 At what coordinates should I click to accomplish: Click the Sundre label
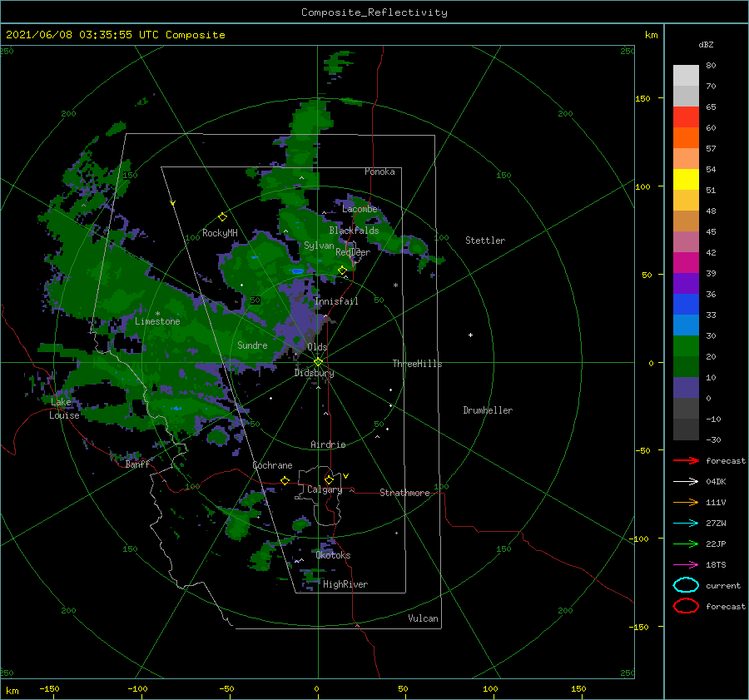click(252, 345)
